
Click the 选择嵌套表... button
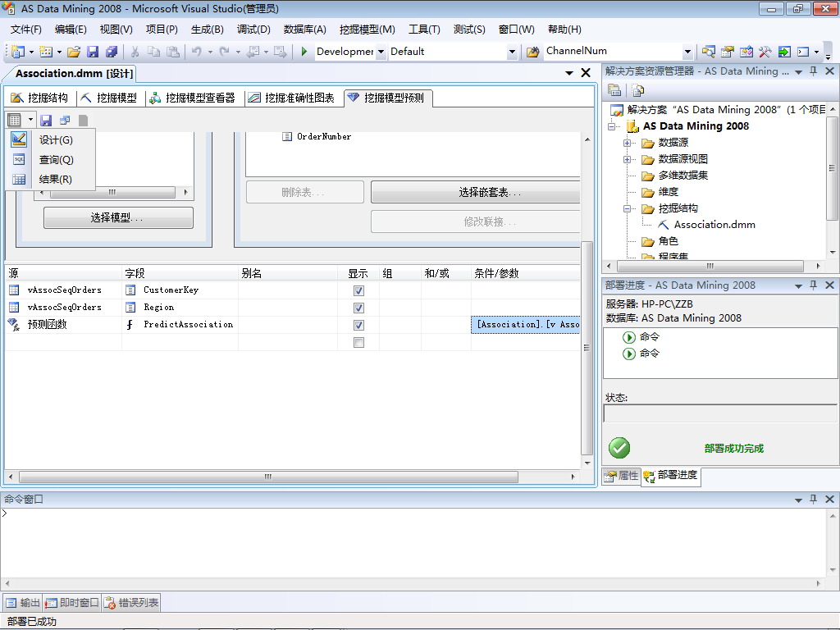point(476,192)
